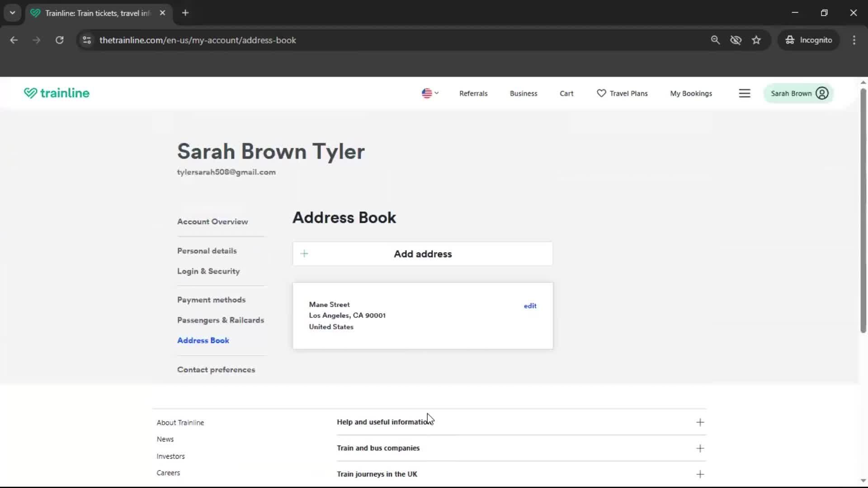The image size is (868, 488).
Task: Click the search lens icon in toolbar
Action: pyautogui.click(x=715, y=40)
